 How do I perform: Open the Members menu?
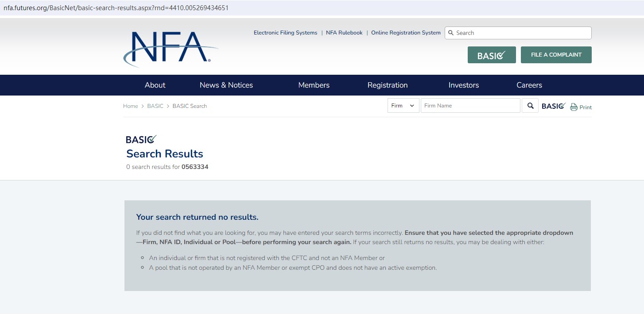(314, 85)
